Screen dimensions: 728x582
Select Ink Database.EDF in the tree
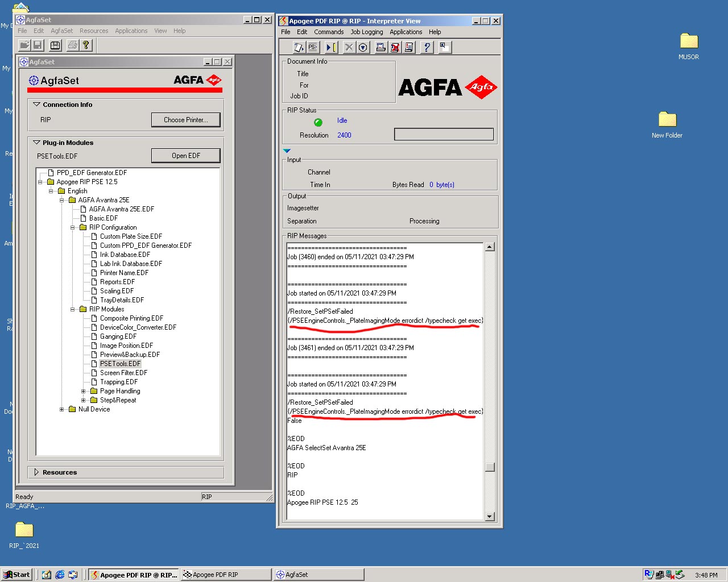click(x=125, y=255)
